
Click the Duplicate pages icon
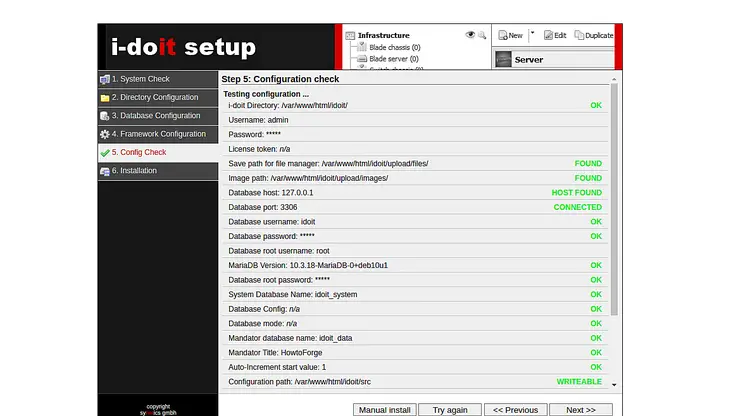[x=579, y=35]
